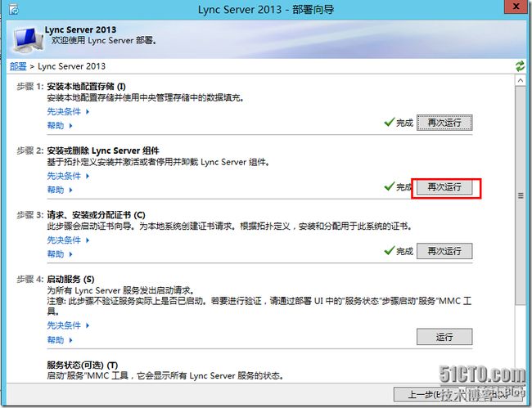Click the green refresh icon

click(520, 66)
